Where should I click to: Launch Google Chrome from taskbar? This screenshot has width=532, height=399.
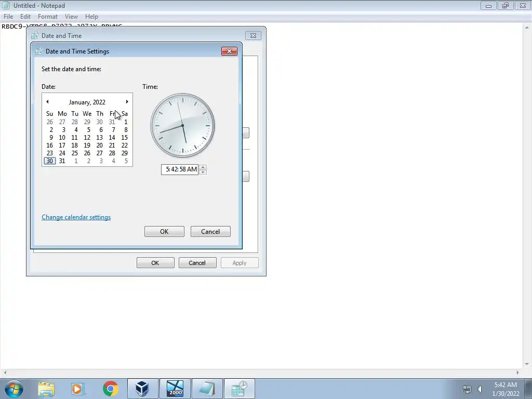click(110, 389)
